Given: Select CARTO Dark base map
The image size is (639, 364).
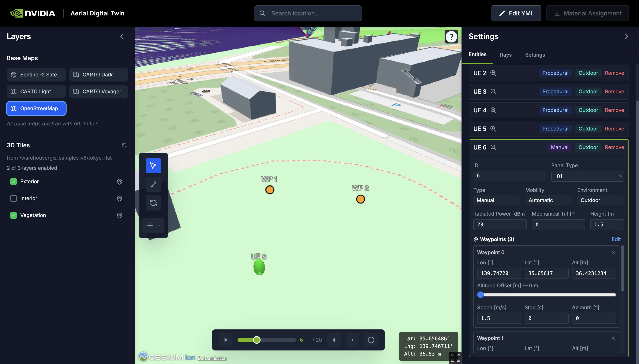Looking at the screenshot, I should coord(99,75).
